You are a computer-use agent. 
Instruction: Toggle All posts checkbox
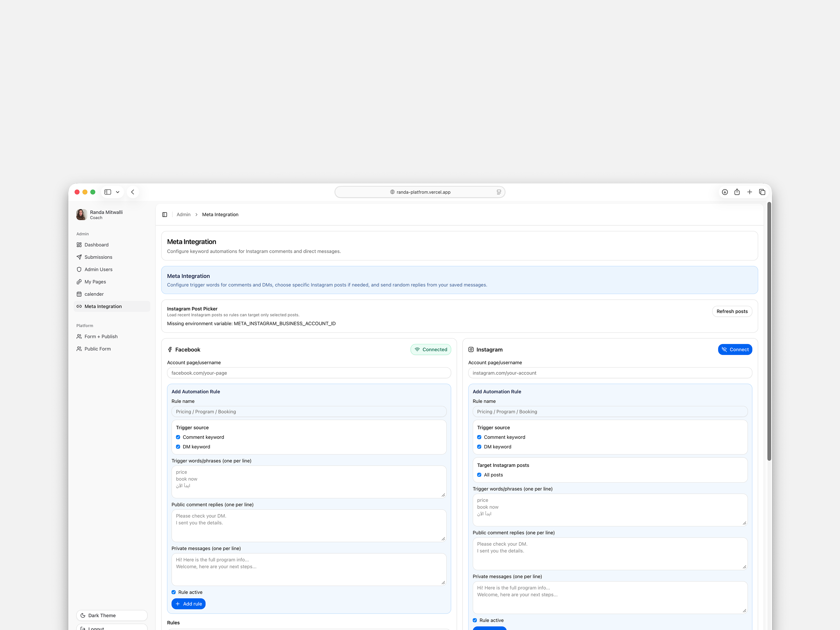tap(479, 475)
